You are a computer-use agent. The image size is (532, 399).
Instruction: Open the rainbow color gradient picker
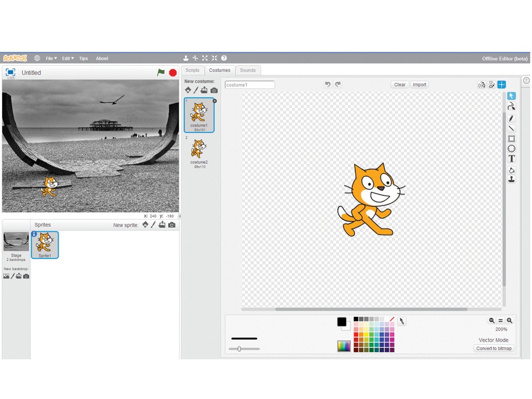[344, 346]
